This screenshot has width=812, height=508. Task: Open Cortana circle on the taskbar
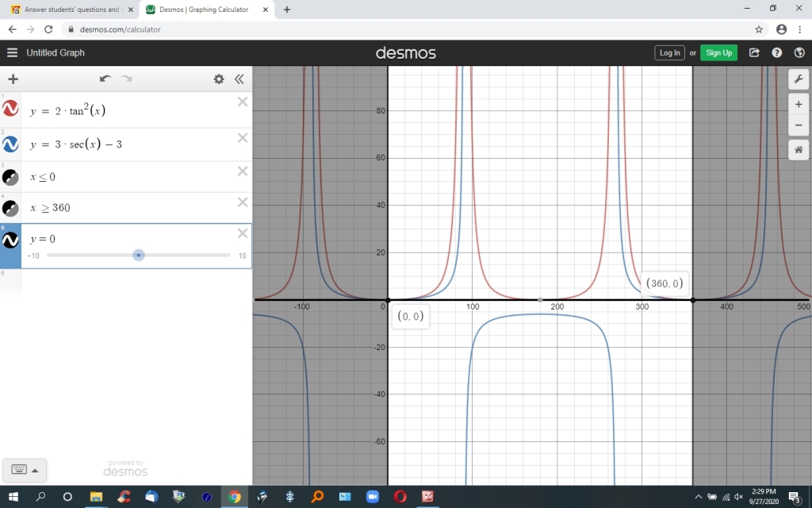point(67,497)
